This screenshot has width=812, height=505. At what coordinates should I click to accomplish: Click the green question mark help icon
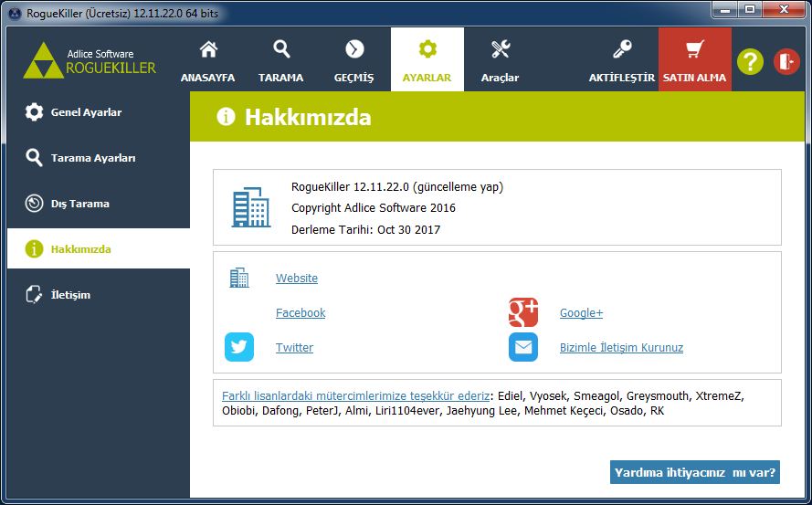(x=751, y=61)
